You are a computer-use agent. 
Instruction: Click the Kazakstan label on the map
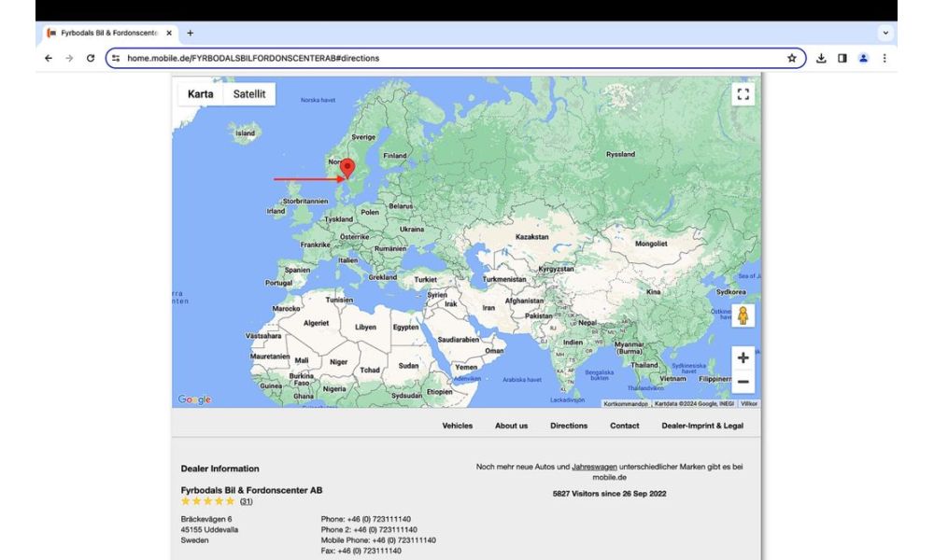(532, 236)
